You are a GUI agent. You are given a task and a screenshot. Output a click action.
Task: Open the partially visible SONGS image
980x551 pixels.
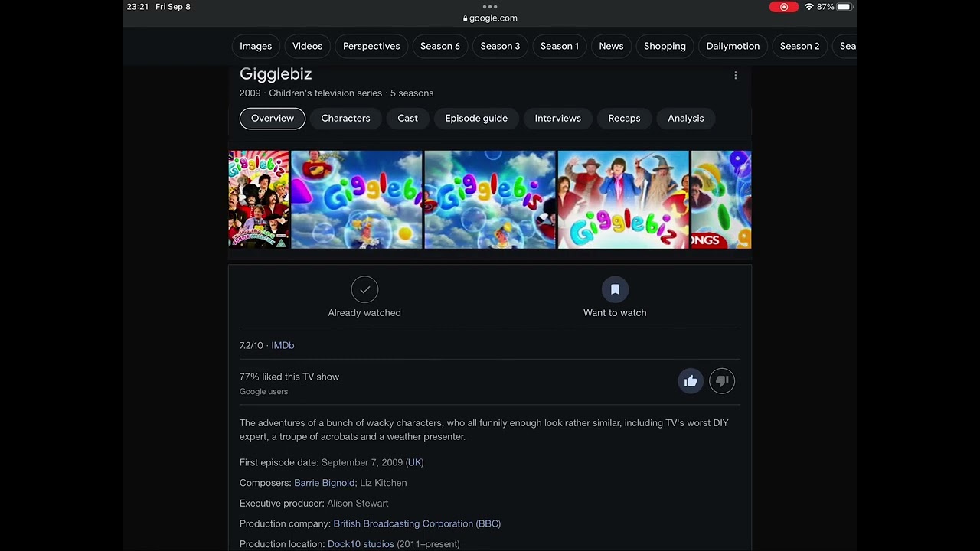tap(721, 200)
